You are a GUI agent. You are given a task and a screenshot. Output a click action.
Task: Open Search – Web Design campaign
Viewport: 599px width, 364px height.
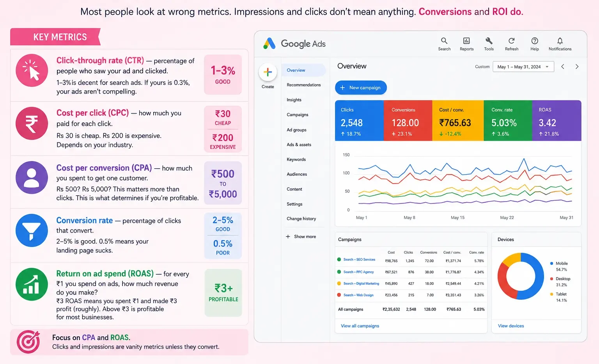pos(358,295)
